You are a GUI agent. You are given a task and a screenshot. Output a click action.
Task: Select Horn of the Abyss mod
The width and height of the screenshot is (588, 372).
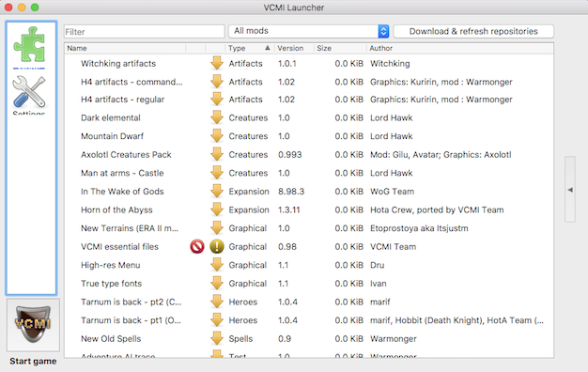click(x=309, y=209)
